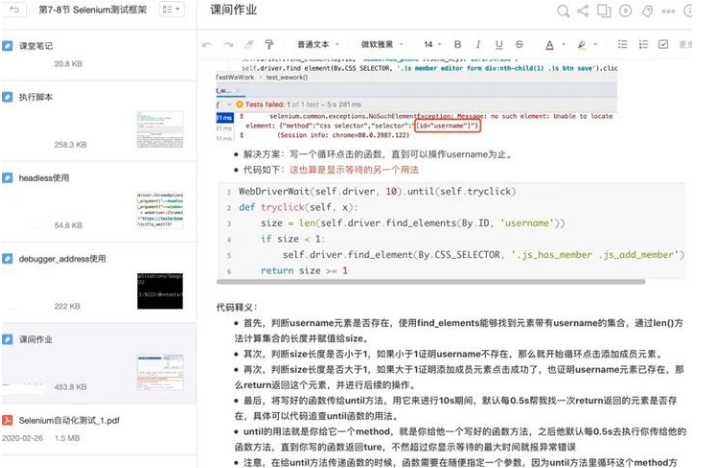The height and width of the screenshot is (468, 706).
Task: Click code line 1 WebDriverWait text
Action: (x=377, y=191)
